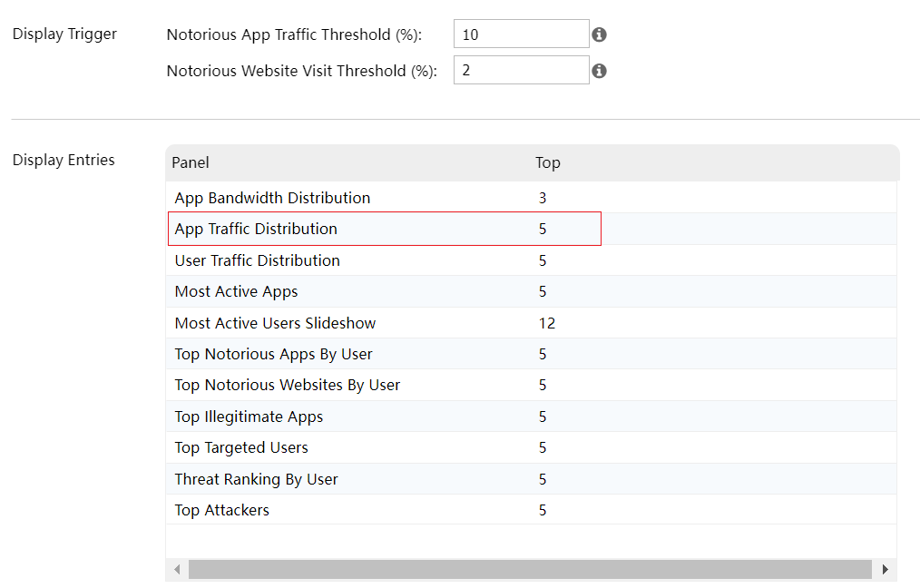Select Top Illegitimate Apps row

click(249, 416)
